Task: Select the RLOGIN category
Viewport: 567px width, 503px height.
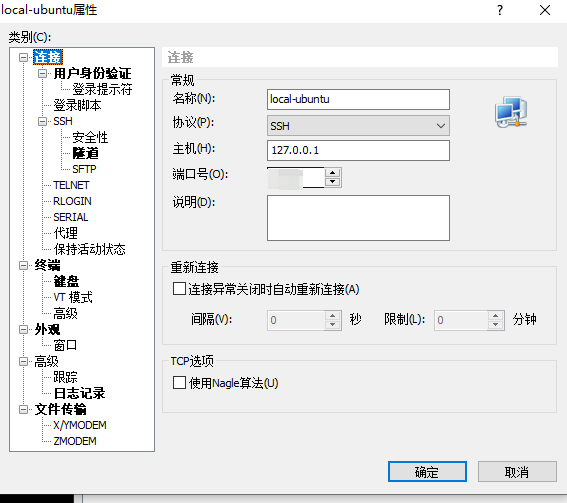Action: (72, 201)
